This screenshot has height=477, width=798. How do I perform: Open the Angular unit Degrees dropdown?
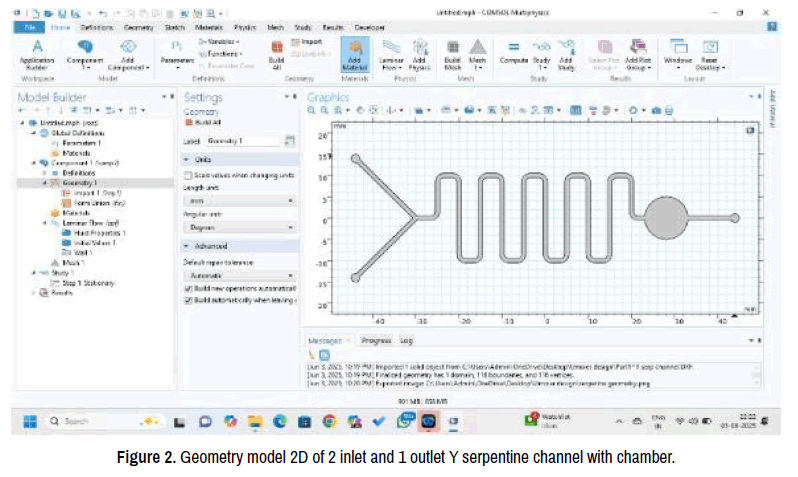click(239, 227)
